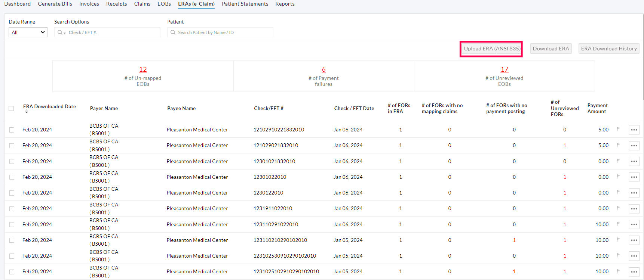Viewport: 644px width, 280px height.
Task: Open ellipsis menu for check 1231911022010 row
Action: point(634,209)
